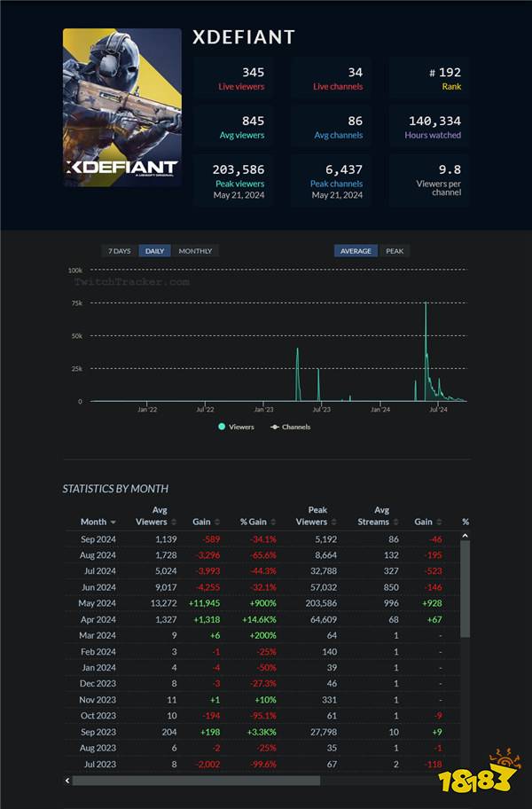Image resolution: width=532 pixels, height=809 pixels.
Task: Click the Mar 2024 month row
Action: click(x=262, y=636)
